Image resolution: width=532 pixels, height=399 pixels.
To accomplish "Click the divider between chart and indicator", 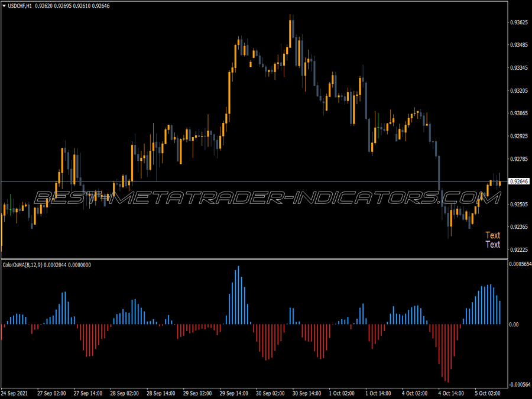I will point(254,259).
